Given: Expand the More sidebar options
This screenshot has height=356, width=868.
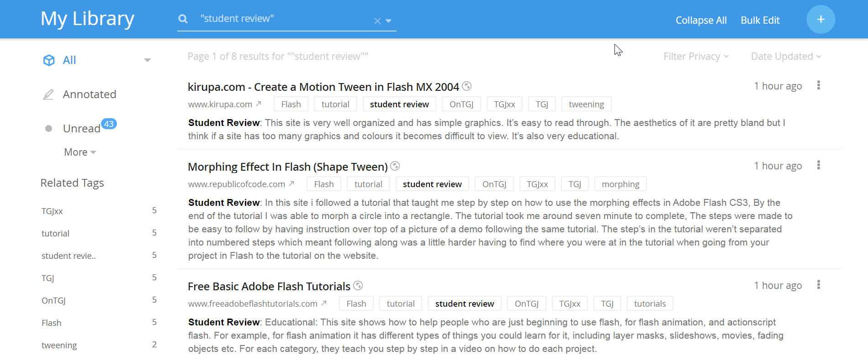Looking at the screenshot, I should tap(80, 152).
